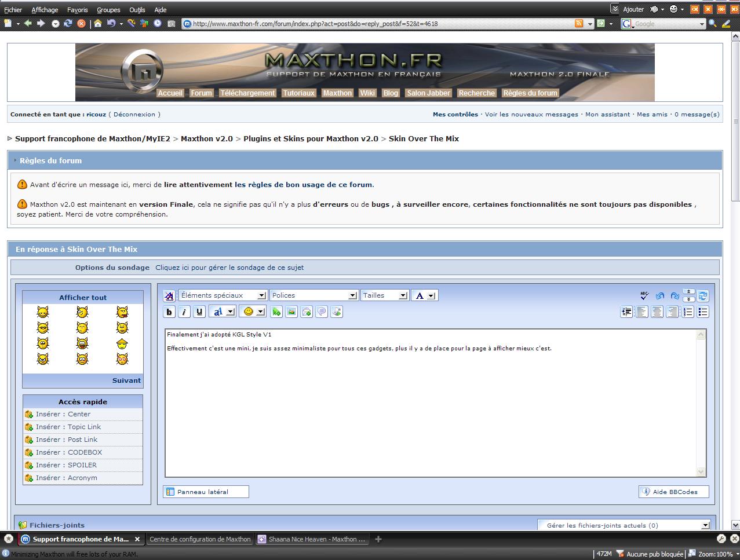Click the insert quote bubble icon
This screenshot has width=740, height=560.
[322, 312]
